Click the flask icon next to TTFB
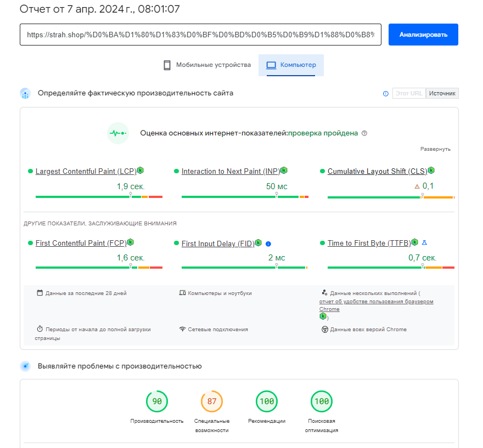The width and height of the screenshot is (483, 448). coord(424,242)
